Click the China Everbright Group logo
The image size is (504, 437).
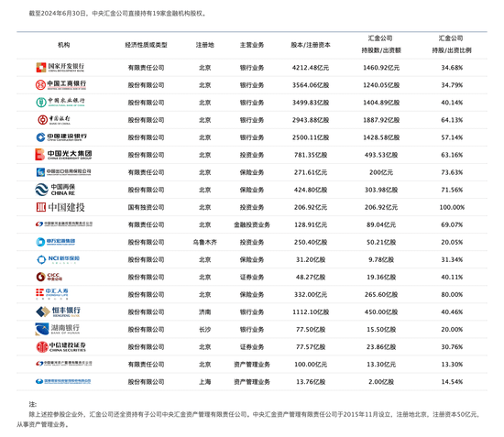(x=63, y=155)
